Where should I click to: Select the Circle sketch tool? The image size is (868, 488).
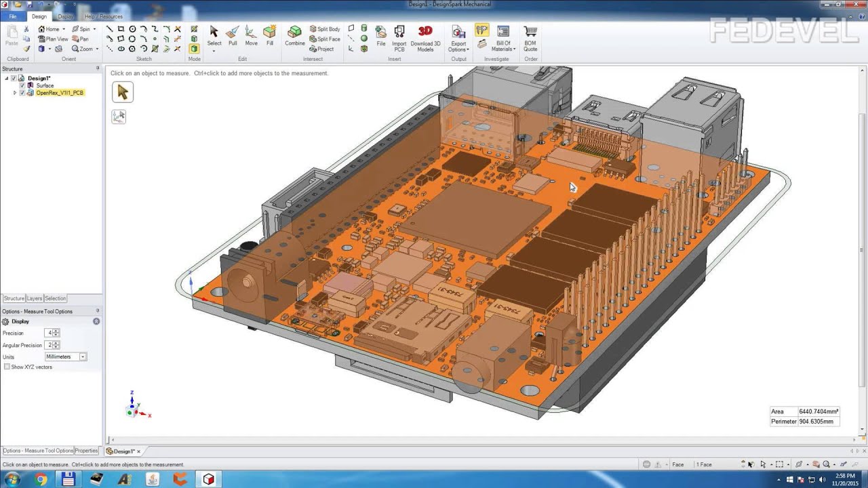[x=132, y=29]
